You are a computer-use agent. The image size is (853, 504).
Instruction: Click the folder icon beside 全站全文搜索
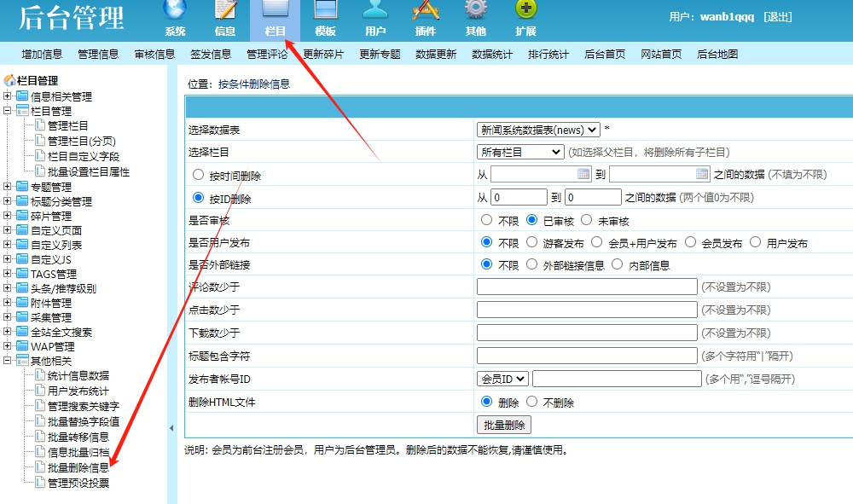(x=22, y=332)
